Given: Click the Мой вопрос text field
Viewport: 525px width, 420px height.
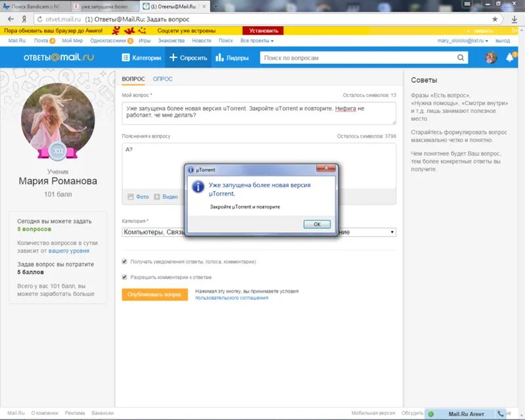Looking at the screenshot, I should (x=259, y=114).
